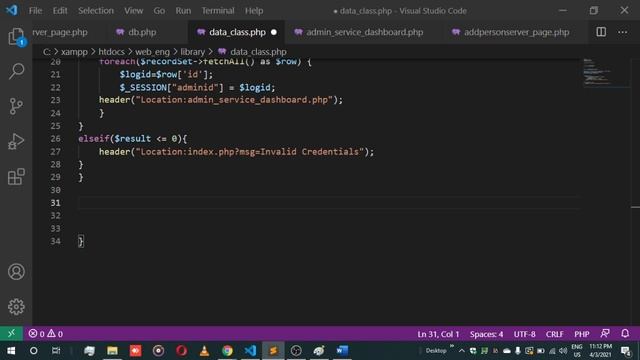Open Cortana search circle on taskbar
Viewport: 640px width, 360px height.
(33, 350)
